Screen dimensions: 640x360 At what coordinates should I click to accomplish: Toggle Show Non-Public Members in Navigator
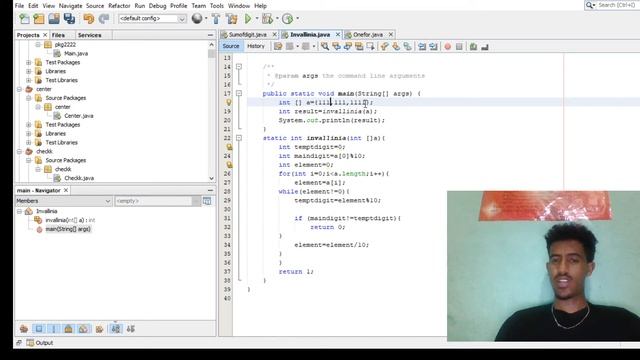click(68, 329)
